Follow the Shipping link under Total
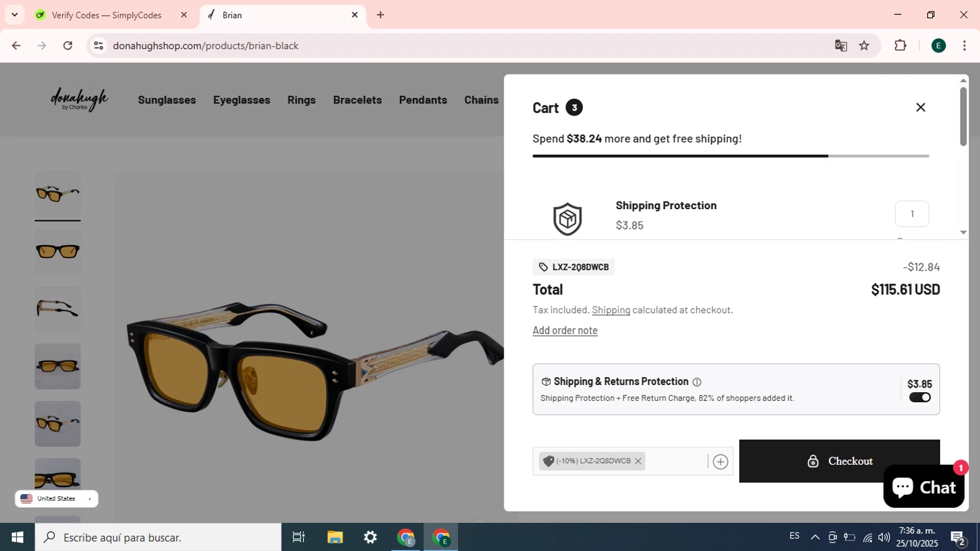Screen dimensions: 980x551 [611, 310]
